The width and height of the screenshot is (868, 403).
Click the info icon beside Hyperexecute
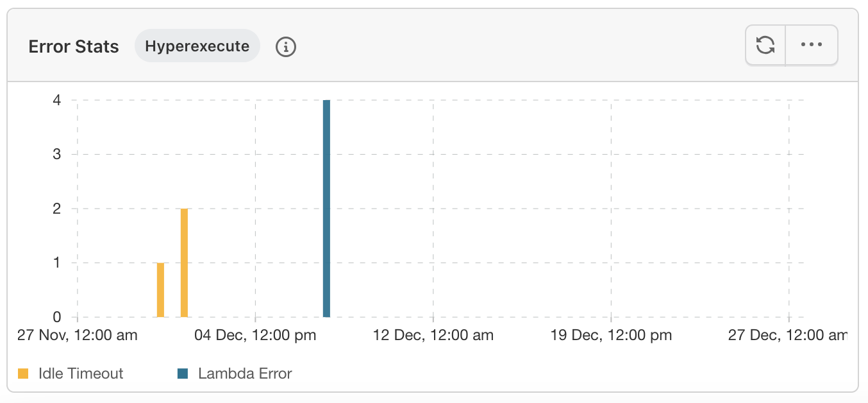click(286, 47)
